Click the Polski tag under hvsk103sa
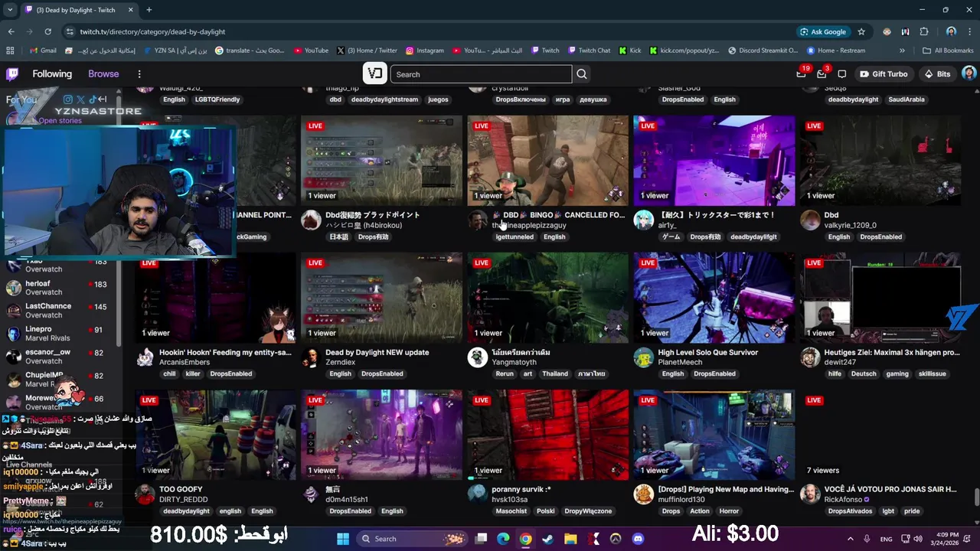The height and width of the screenshot is (551, 980). click(x=546, y=511)
